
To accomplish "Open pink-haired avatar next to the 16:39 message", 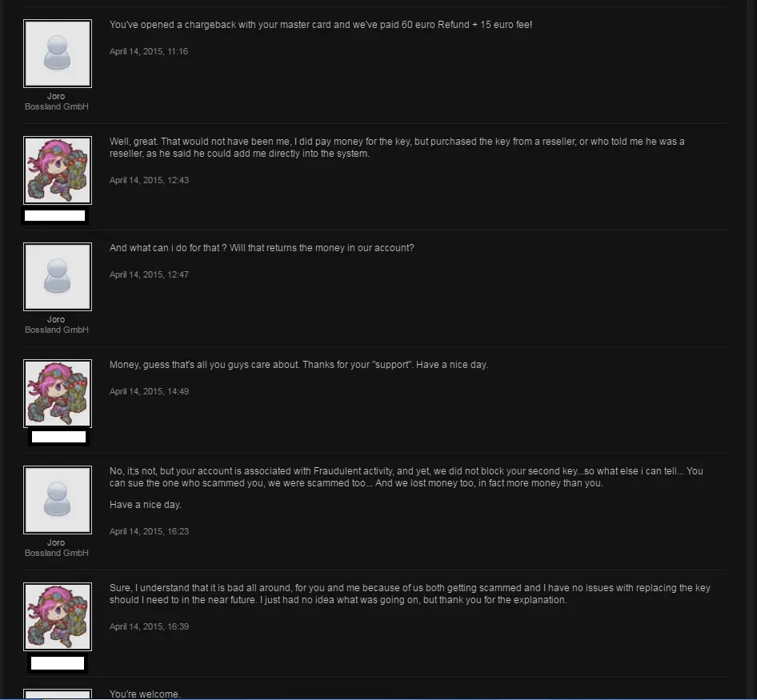I will [x=58, y=617].
